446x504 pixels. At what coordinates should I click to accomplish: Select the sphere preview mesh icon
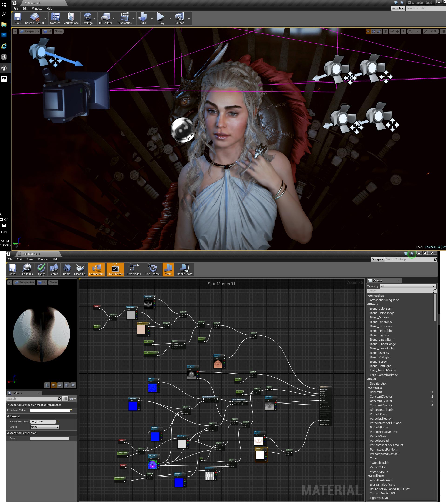tap(54, 385)
